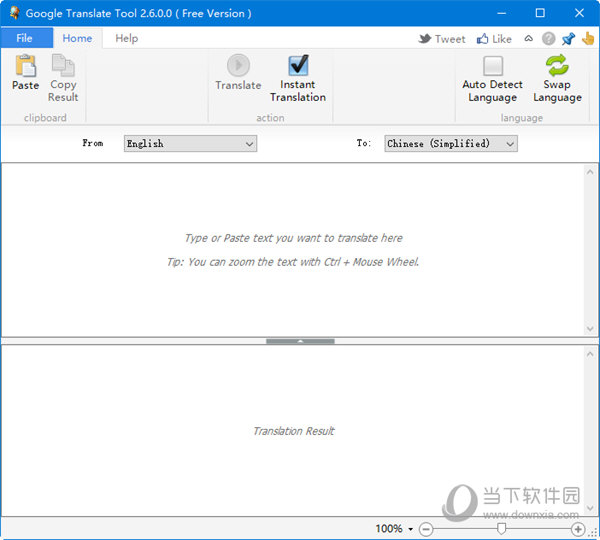Click the zoom in plus button
The height and width of the screenshot is (540, 600).
tap(578, 529)
